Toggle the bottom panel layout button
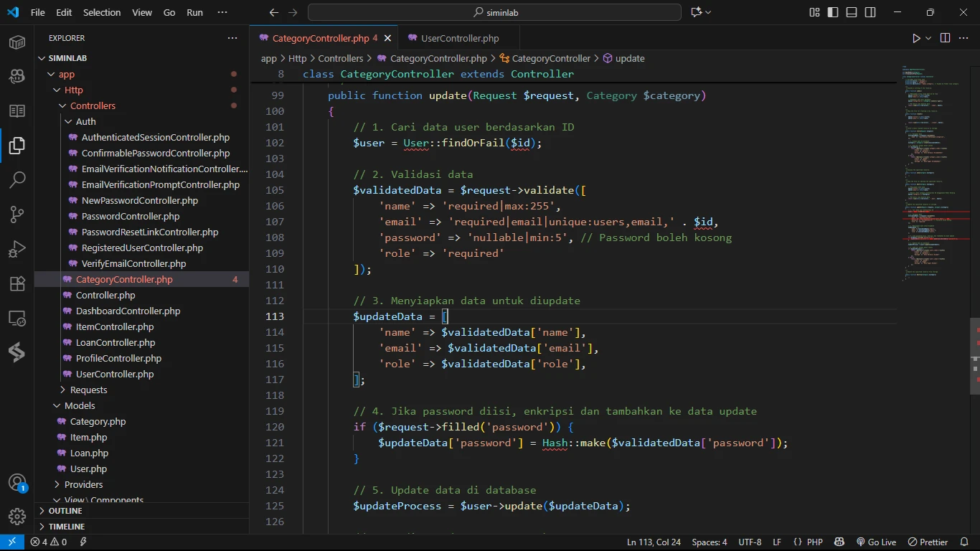Image resolution: width=980 pixels, height=551 pixels. coord(852,12)
